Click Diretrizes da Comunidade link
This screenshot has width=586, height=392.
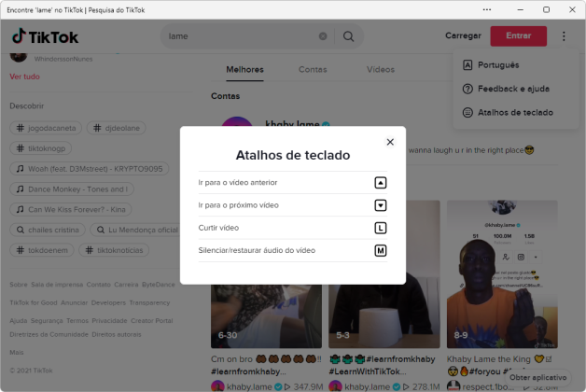49,334
